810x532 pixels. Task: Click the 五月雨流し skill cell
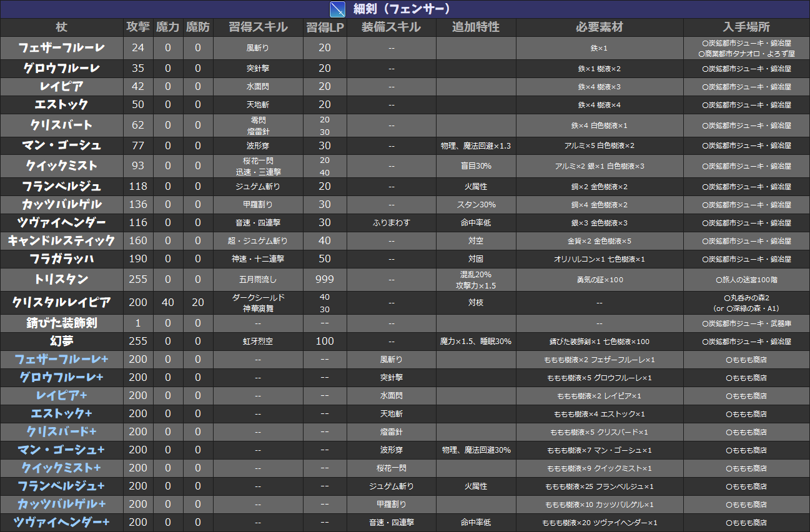point(258,280)
